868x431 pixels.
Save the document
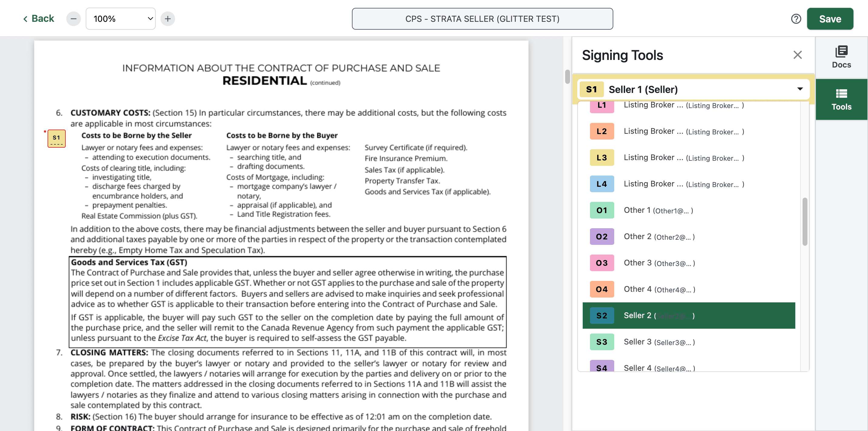coord(830,19)
